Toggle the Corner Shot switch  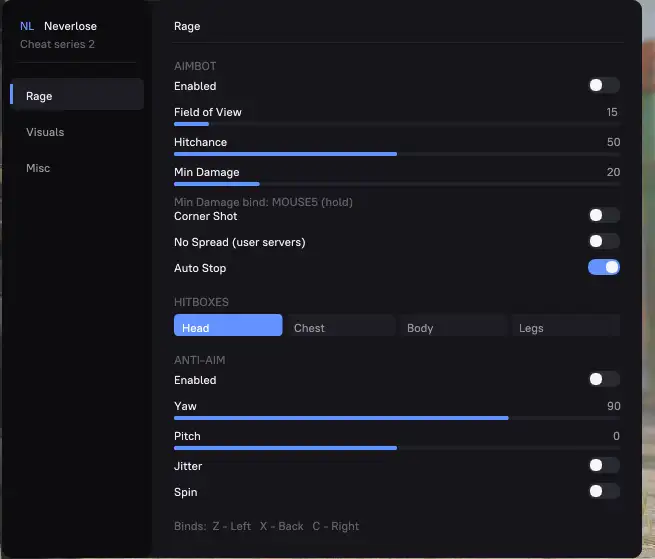coord(604,215)
